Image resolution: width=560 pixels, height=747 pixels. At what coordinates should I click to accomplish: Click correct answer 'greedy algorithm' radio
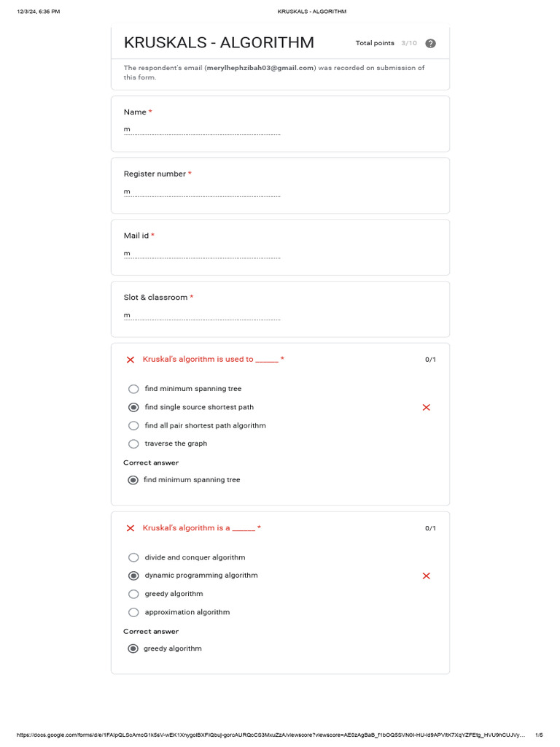[133, 649]
